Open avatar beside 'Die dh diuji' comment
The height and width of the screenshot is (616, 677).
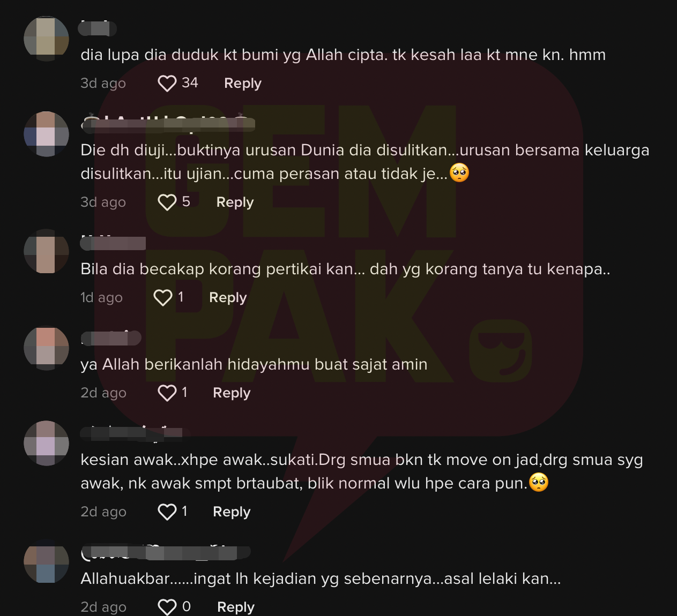click(47, 134)
